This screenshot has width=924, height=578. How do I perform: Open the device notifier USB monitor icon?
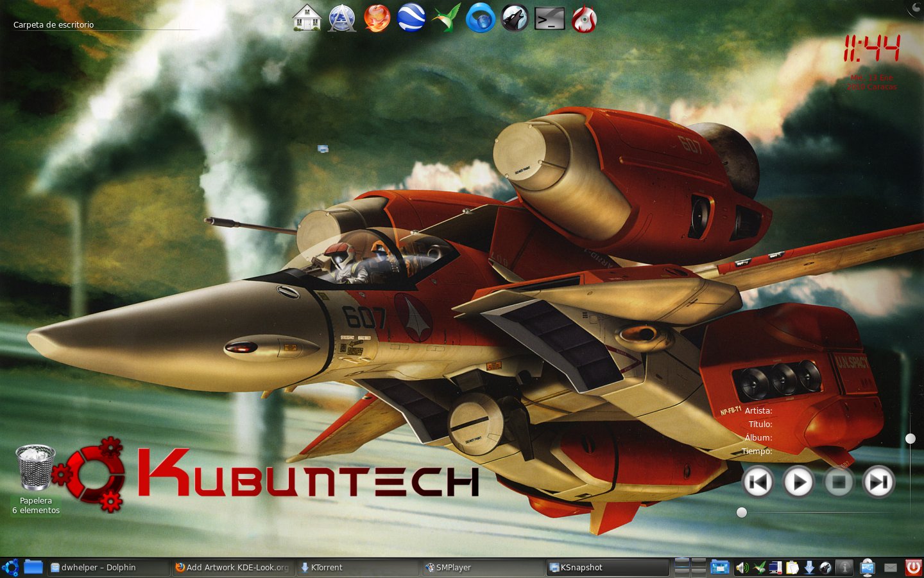[x=868, y=568]
